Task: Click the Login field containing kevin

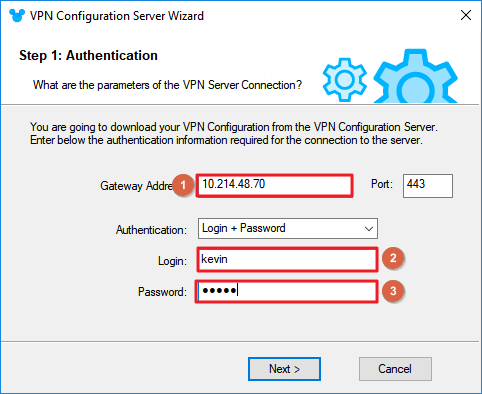Action: [x=287, y=259]
